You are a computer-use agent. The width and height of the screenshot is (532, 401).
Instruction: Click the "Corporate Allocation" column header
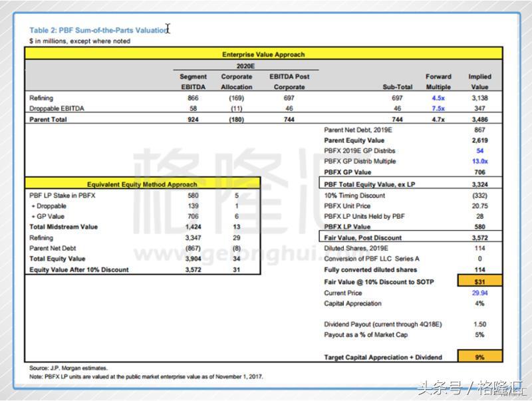pyautogui.click(x=237, y=82)
